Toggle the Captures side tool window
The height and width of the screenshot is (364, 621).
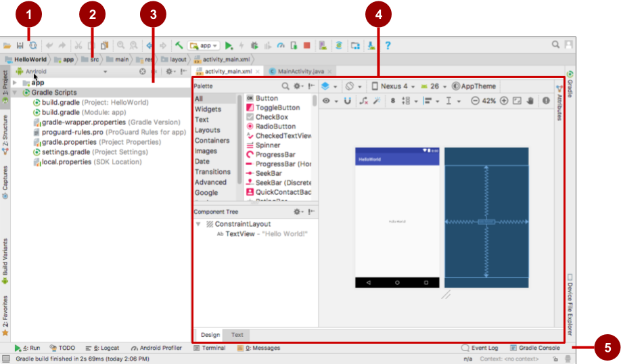(5, 182)
